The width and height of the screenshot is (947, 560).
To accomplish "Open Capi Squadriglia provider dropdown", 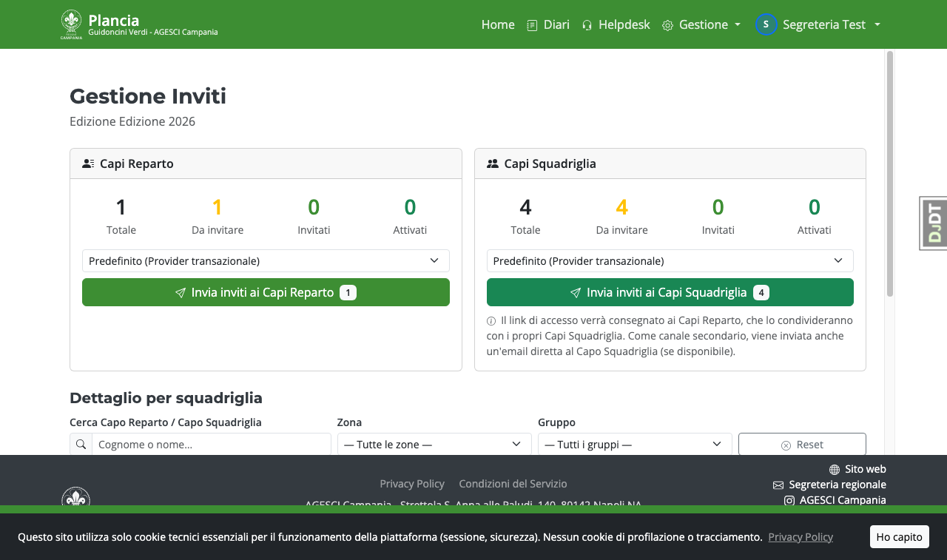I will (x=670, y=261).
